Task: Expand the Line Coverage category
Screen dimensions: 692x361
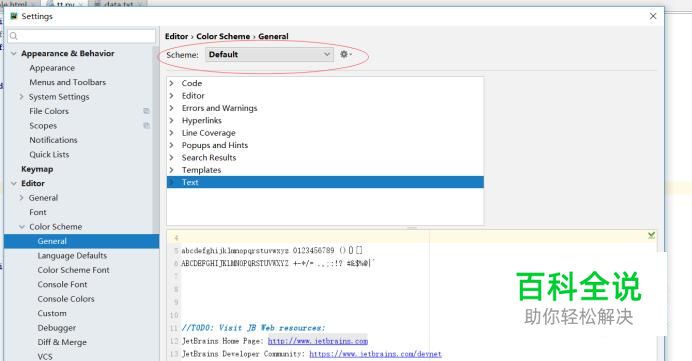Action: tap(172, 132)
